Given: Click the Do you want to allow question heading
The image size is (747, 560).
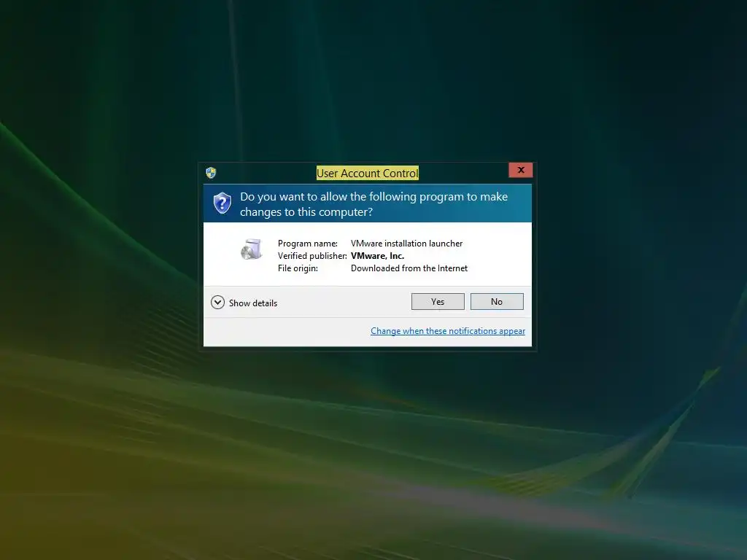Looking at the screenshot, I should point(373,204).
